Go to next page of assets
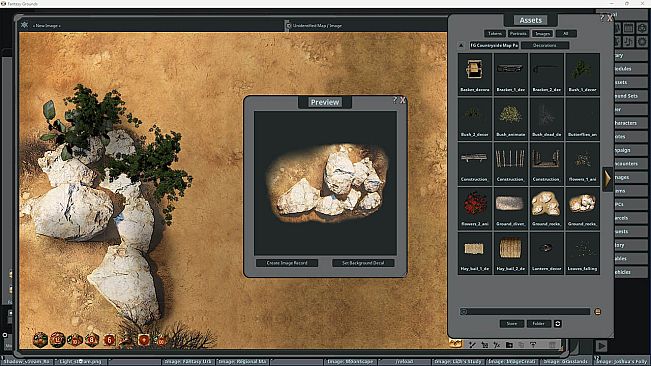Screen dimensions: 651x366 [607, 179]
